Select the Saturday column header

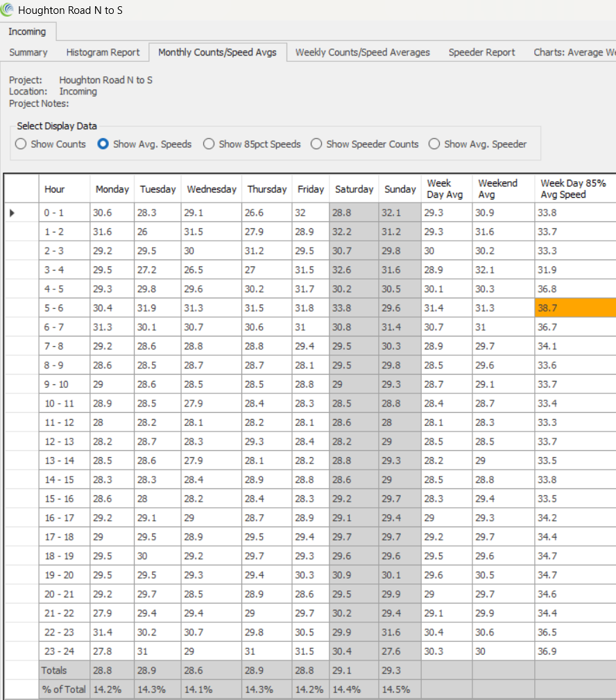coord(354,189)
